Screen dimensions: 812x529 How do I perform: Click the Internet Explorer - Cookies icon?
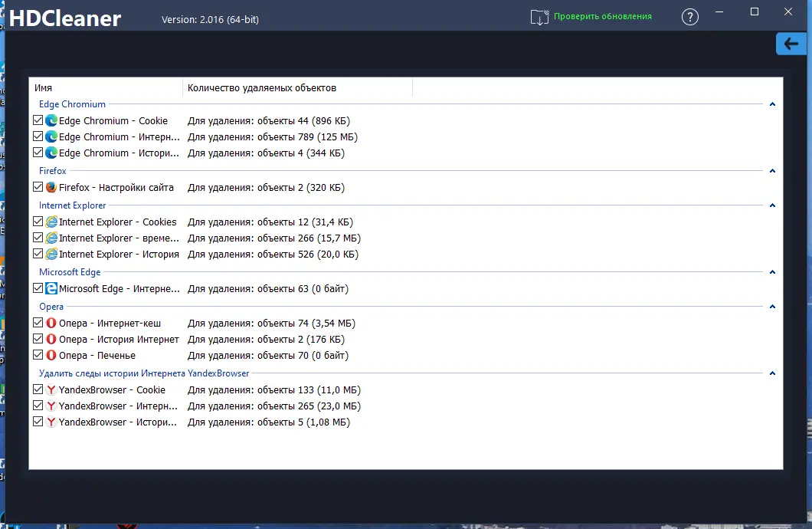(x=51, y=222)
